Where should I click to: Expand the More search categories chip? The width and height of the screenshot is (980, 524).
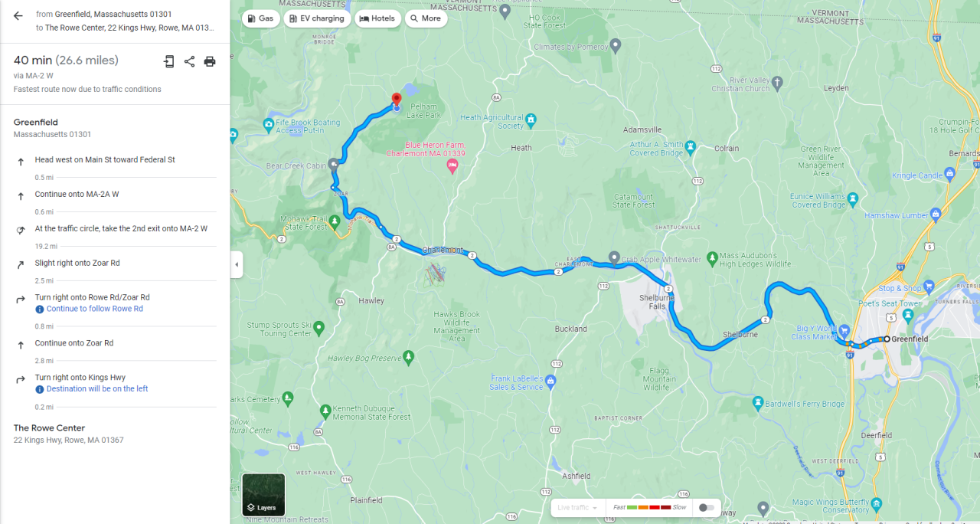(426, 18)
